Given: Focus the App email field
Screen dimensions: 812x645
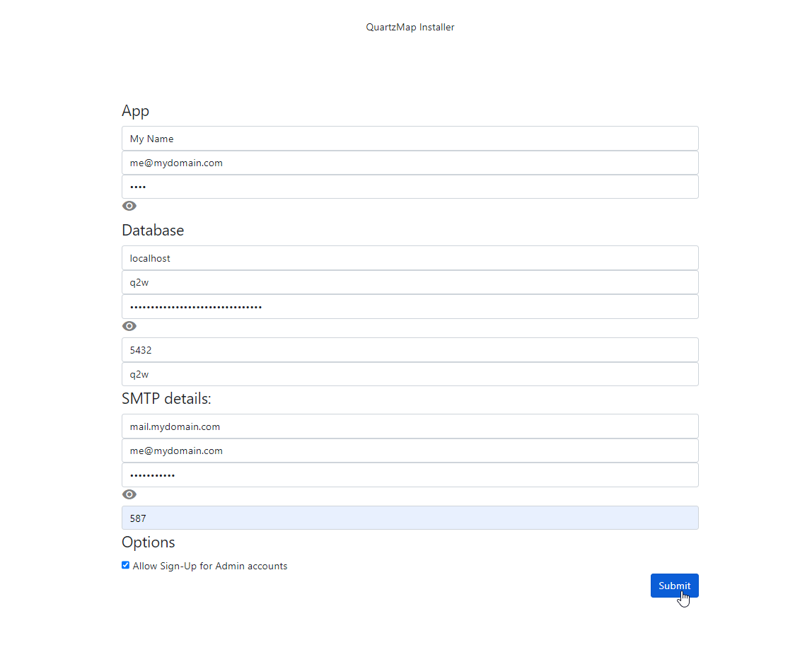Looking at the screenshot, I should click(410, 163).
